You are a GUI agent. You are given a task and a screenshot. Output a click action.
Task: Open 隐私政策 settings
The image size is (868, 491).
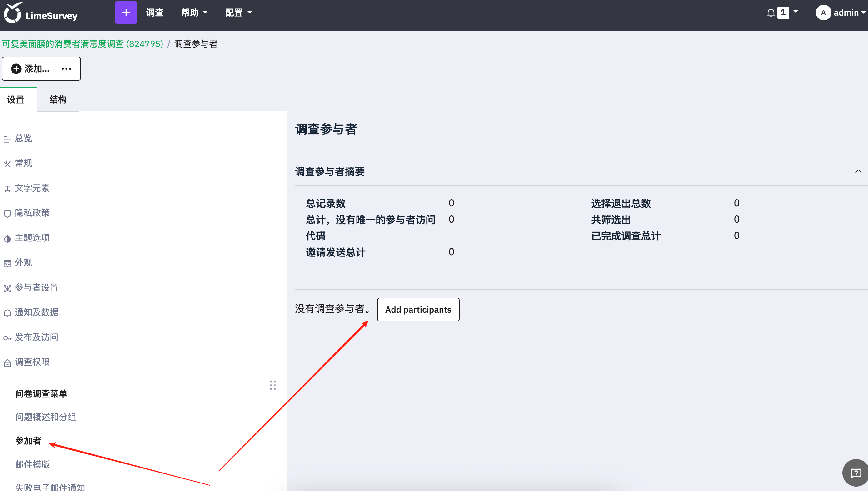tap(32, 213)
